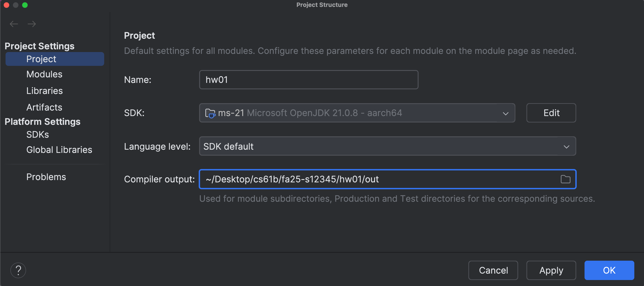Click the SDK folder icon next to ms-21

[x=210, y=113]
